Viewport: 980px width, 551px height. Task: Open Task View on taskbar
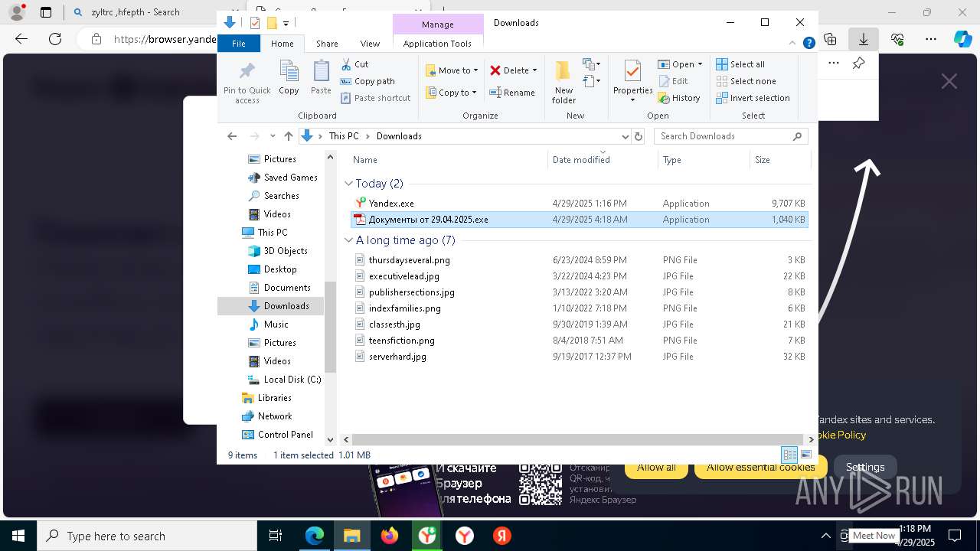(x=276, y=536)
